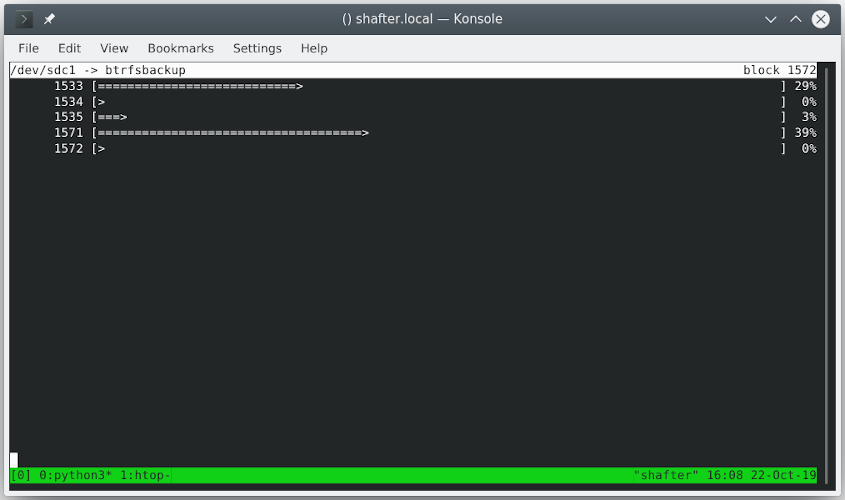
Task: Click the window title shafter.local — Konsole
Action: coord(422,19)
